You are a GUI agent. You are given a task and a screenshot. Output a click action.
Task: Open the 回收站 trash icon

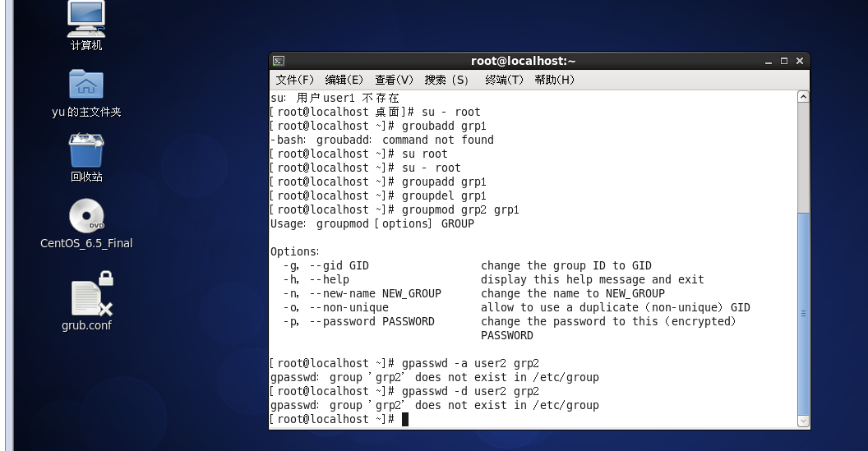pyautogui.click(x=86, y=158)
